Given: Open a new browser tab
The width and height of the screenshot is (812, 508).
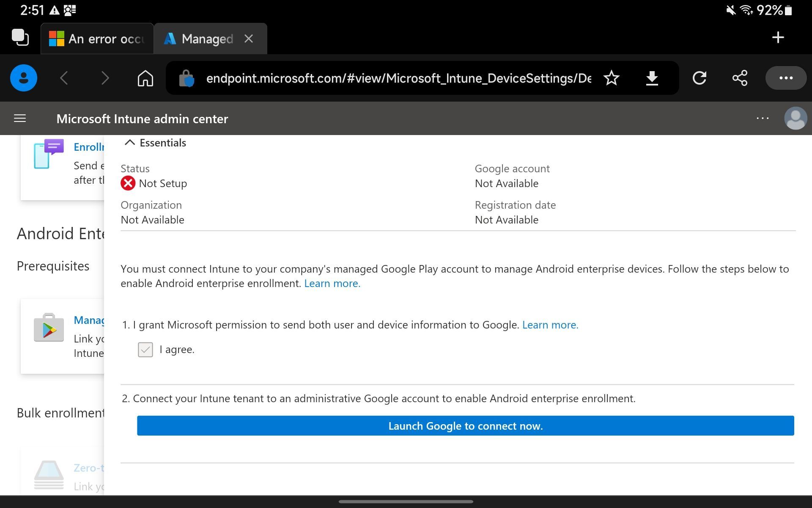Looking at the screenshot, I should pyautogui.click(x=778, y=38).
